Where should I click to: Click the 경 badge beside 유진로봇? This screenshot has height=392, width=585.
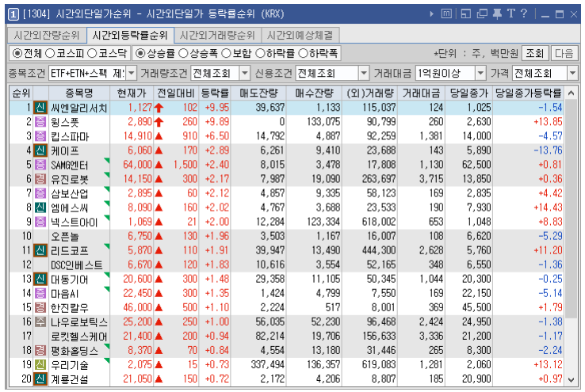coord(40,179)
